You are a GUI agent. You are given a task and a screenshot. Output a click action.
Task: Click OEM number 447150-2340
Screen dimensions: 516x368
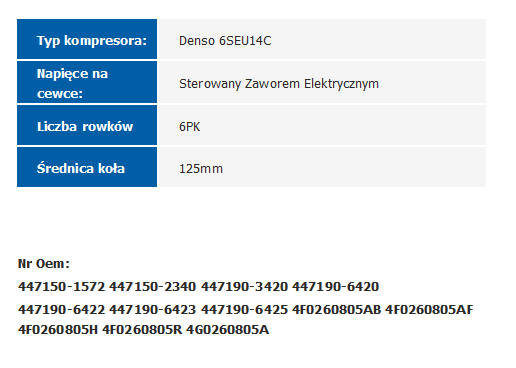(x=153, y=287)
